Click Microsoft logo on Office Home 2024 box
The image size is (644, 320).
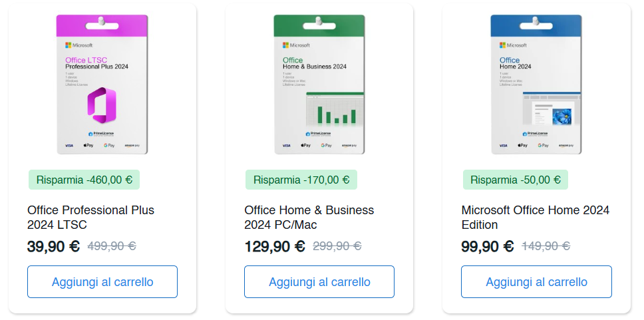[x=513, y=45]
